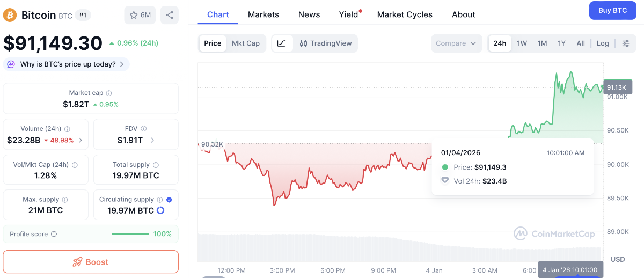Click the Buy BTC button
Viewport: 644px width, 278px height.
[612, 10]
